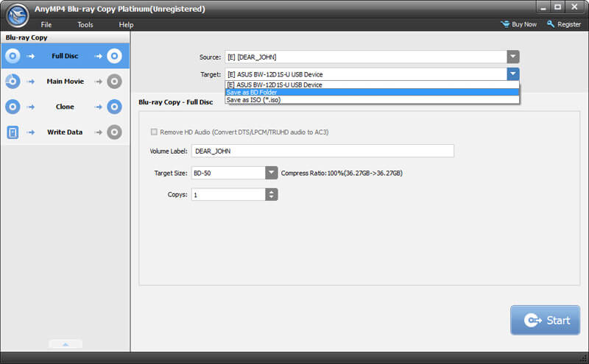Click the Buy Now cart icon
The width and height of the screenshot is (589, 364).
[x=505, y=24]
